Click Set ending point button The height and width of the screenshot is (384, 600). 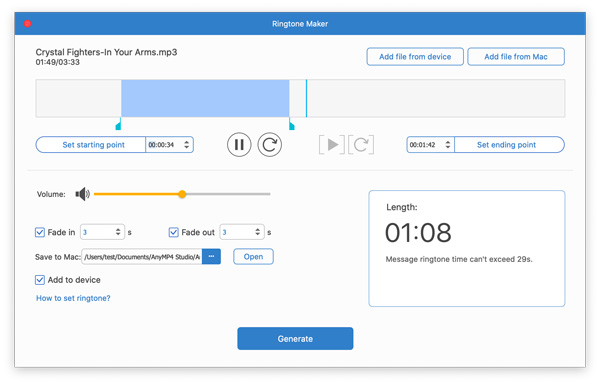pyautogui.click(x=509, y=145)
